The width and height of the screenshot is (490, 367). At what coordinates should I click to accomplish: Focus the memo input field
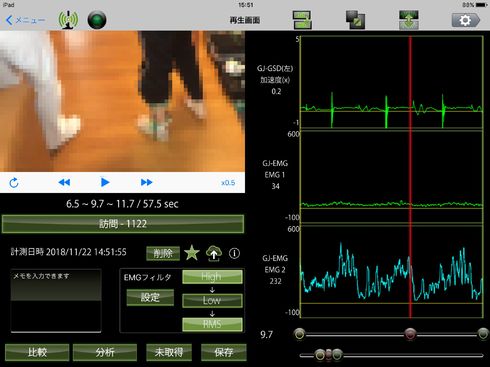(56, 301)
